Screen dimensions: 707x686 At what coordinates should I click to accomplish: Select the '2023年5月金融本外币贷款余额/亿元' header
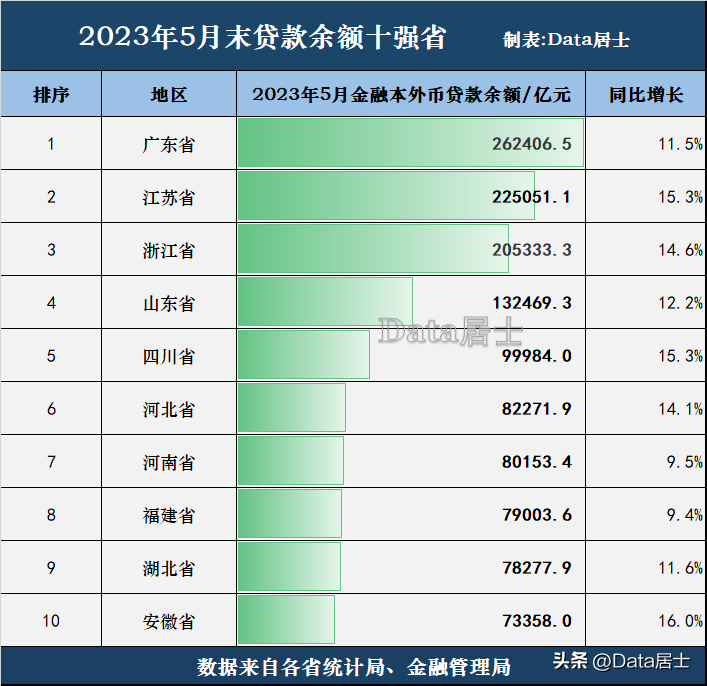pyautogui.click(x=411, y=95)
